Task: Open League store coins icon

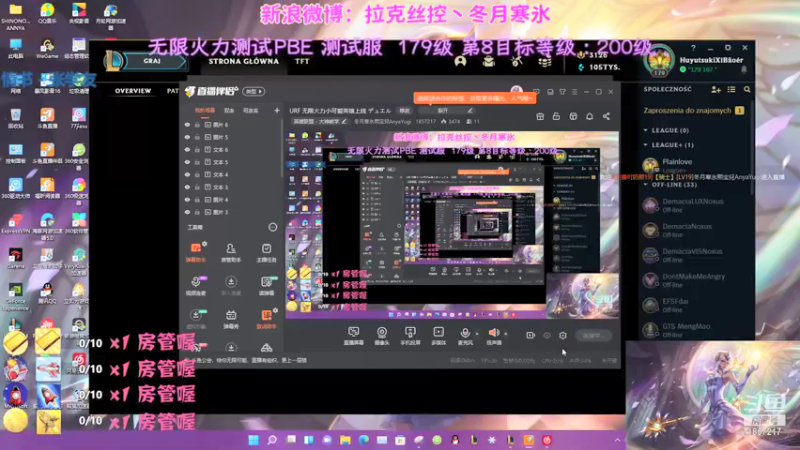Action: click(x=545, y=62)
